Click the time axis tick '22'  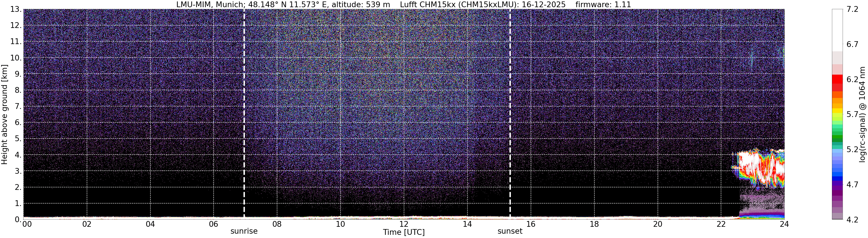721,224
